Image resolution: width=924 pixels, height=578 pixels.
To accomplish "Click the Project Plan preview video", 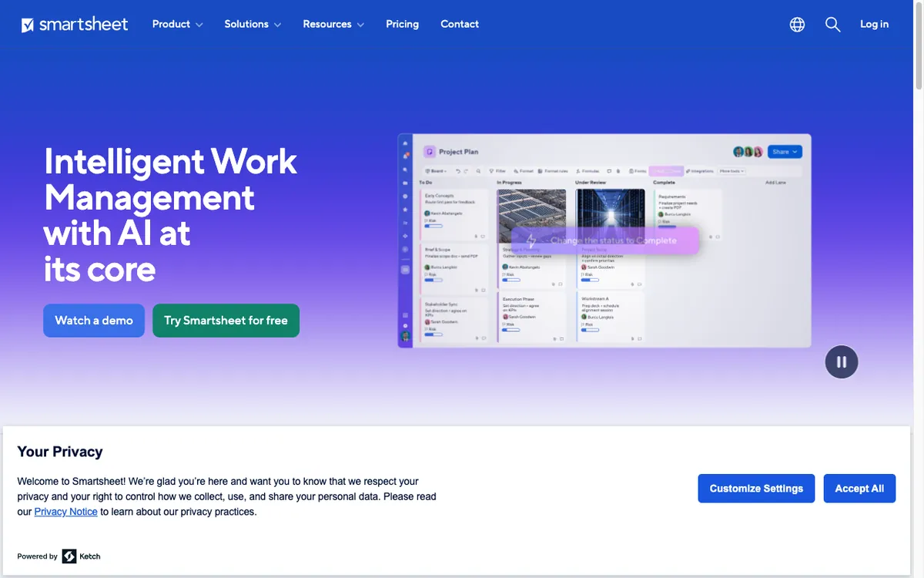I will [604, 241].
